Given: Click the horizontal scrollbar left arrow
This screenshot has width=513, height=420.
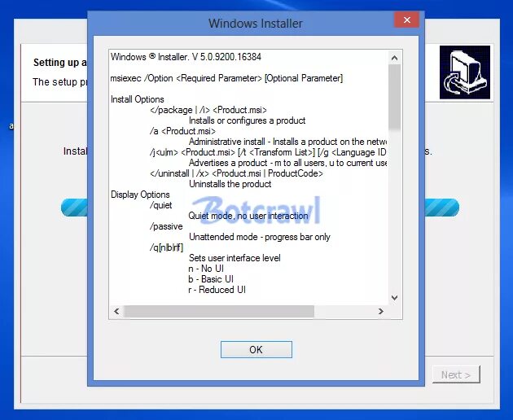Looking at the screenshot, I should (x=116, y=311).
